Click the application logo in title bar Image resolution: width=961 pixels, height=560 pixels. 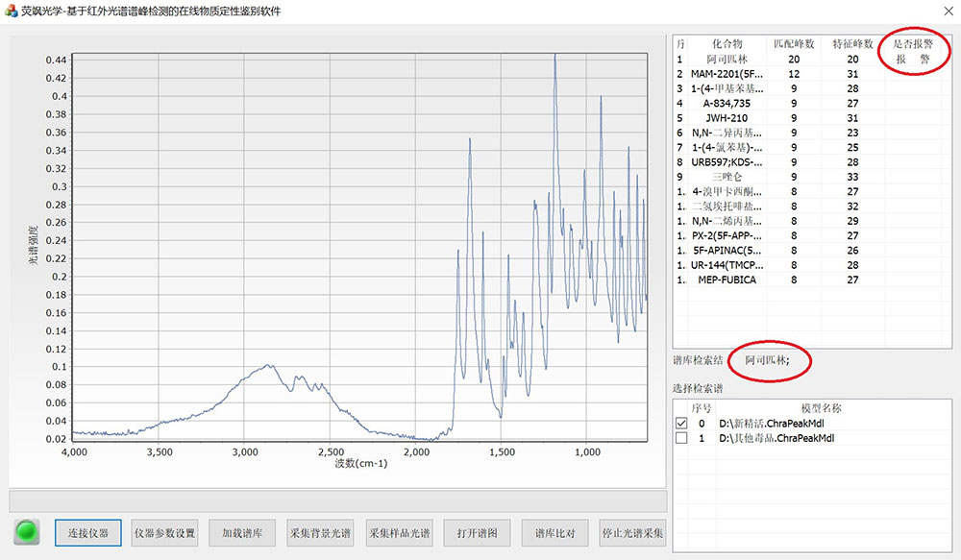point(11,11)
